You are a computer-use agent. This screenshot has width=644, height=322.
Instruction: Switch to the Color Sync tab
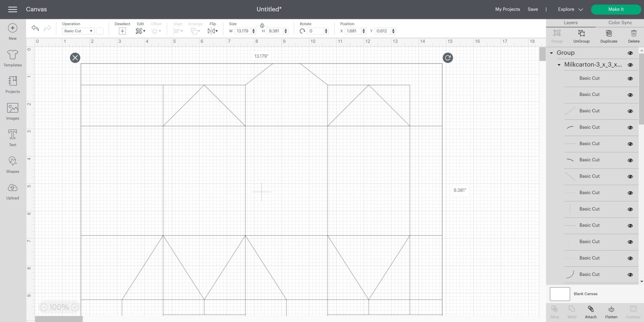click(620, 23)
